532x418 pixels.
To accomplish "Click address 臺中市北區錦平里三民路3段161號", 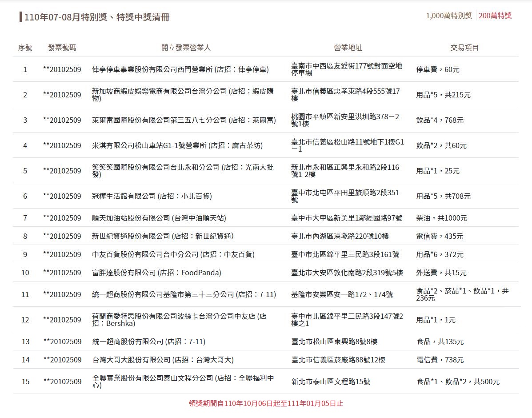I will pyautogui.click(x=345, y=254).
